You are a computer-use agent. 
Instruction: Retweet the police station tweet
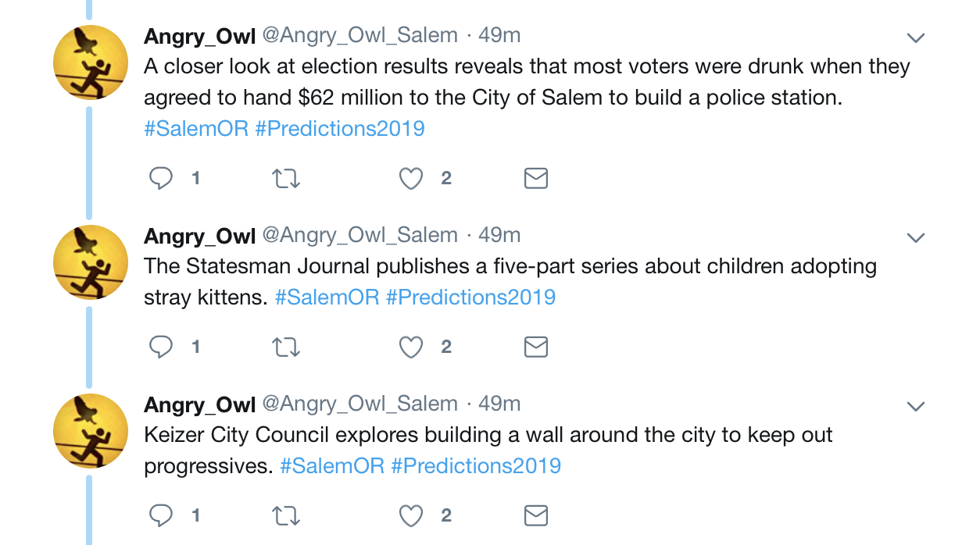(286, 179)
